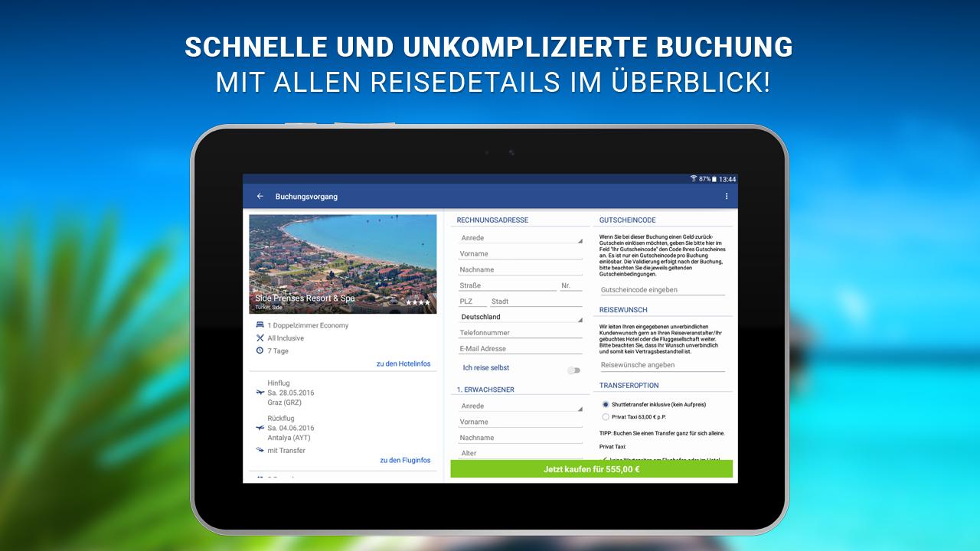This screenshot has height=551, width=980.
Task: Click the TRANSFEROPTION section header
Action: (629, 386)
